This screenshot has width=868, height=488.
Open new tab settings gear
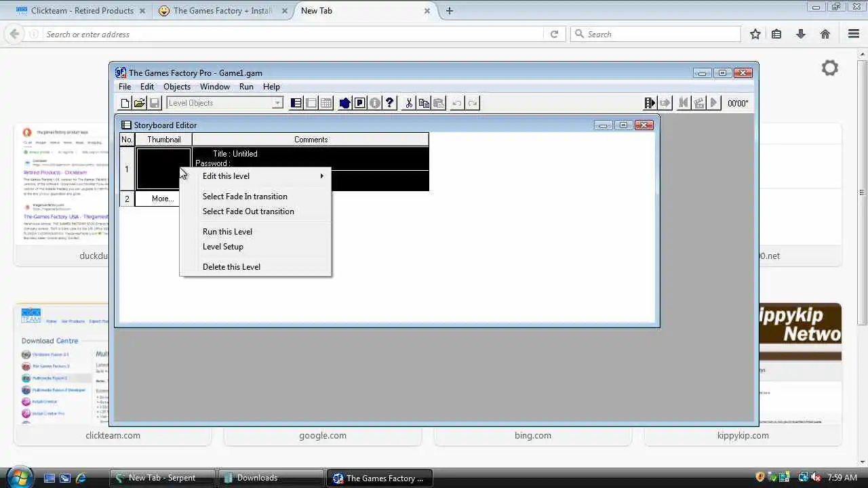pos(830,68)
